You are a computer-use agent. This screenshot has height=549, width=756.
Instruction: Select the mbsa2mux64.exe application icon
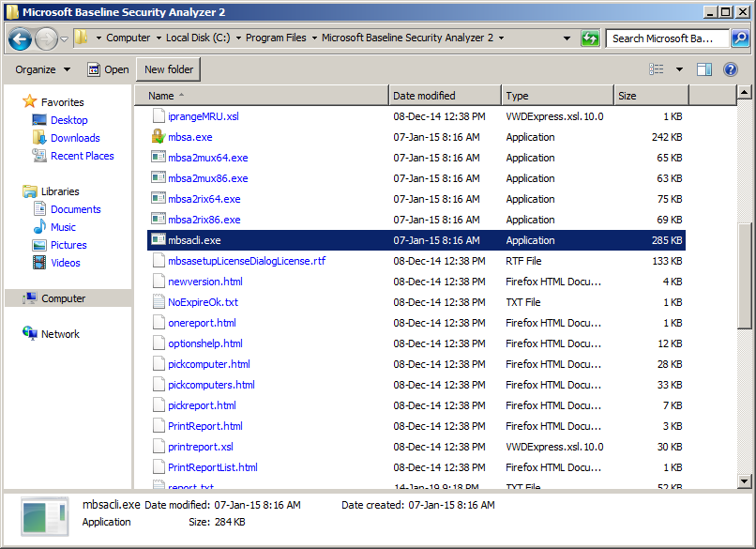pos(159,158)
